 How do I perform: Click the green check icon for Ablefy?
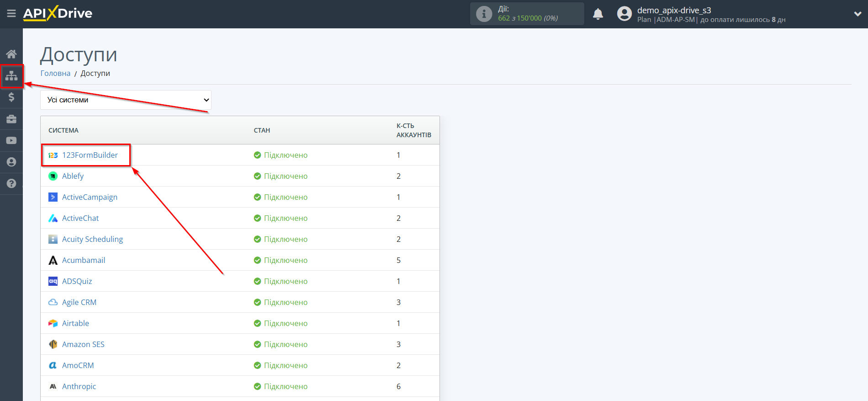click(257, 176)
